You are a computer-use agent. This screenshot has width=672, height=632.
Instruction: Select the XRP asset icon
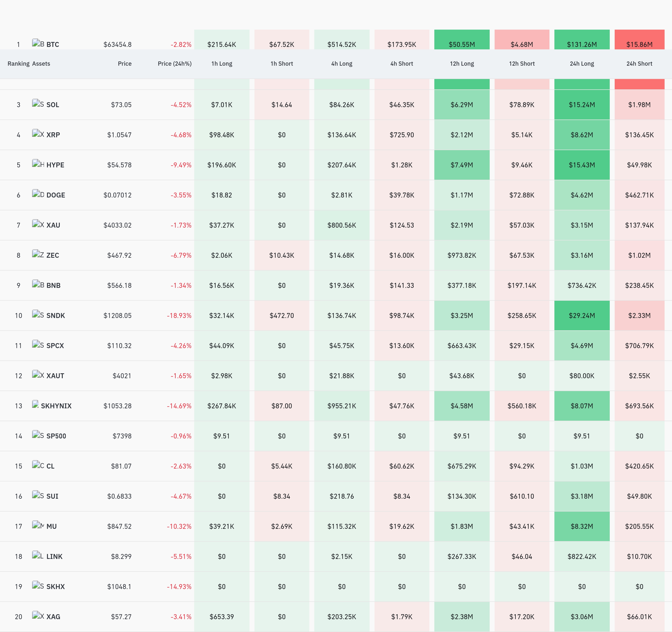pyautogui.click(x=38, y=133)
